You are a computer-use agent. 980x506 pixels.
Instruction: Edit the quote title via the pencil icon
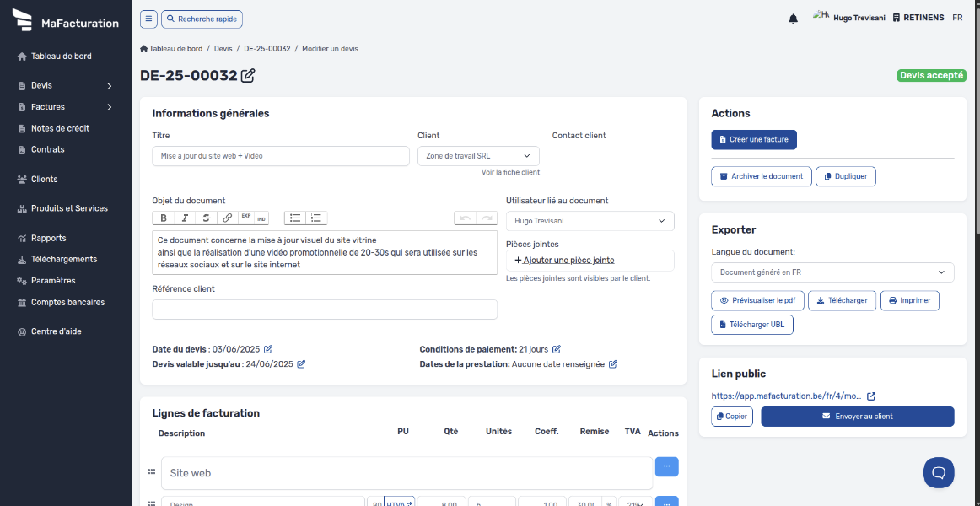click(247, 75)
